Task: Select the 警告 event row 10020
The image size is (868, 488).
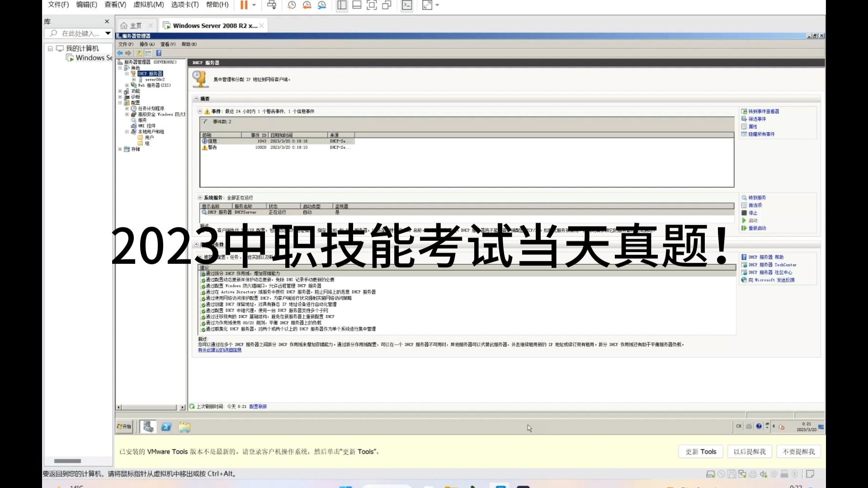Action: [277, 147]
